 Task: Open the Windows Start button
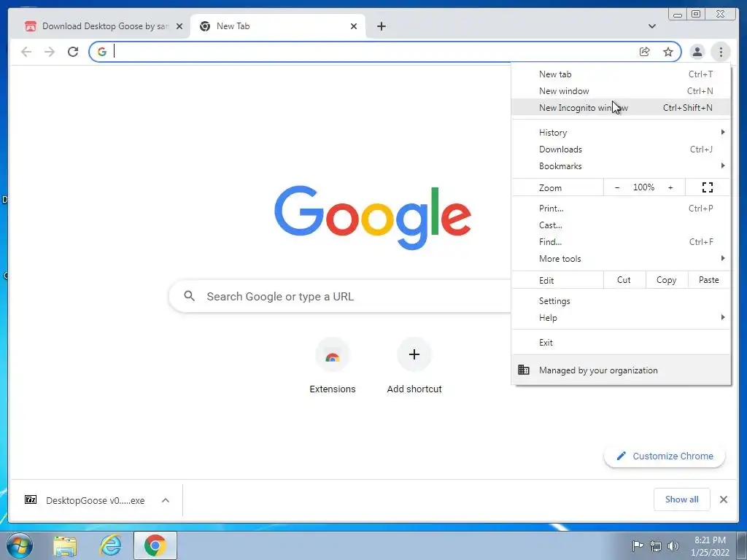(20, 545)
